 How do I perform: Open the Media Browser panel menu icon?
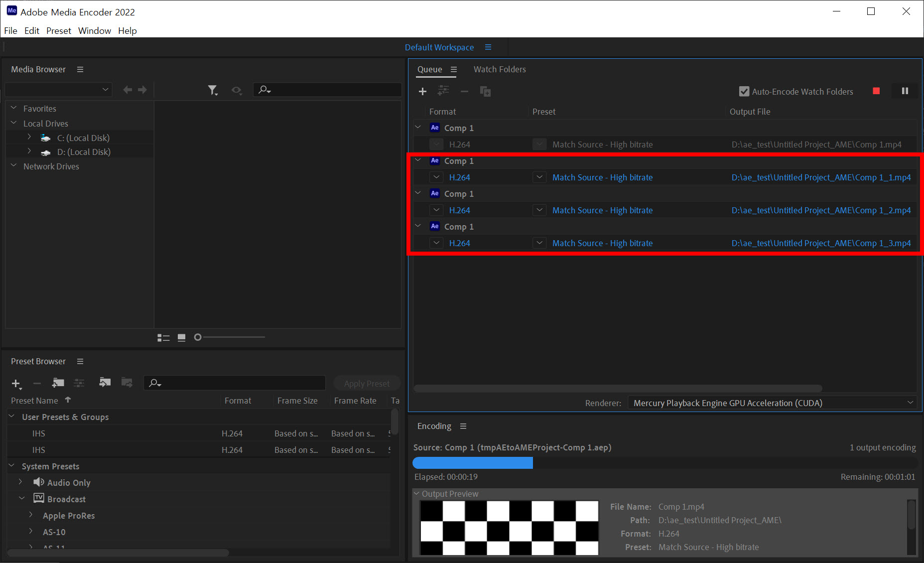pos(80,69)
